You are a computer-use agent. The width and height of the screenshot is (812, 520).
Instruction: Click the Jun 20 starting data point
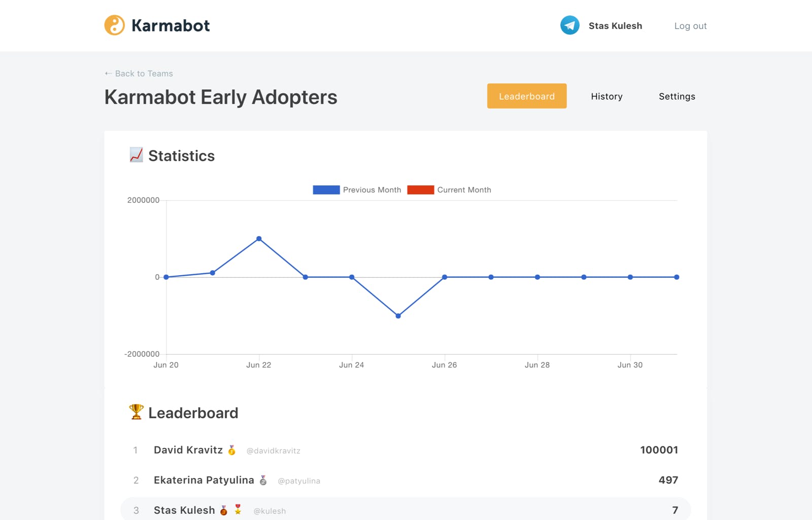pos(166,277)
